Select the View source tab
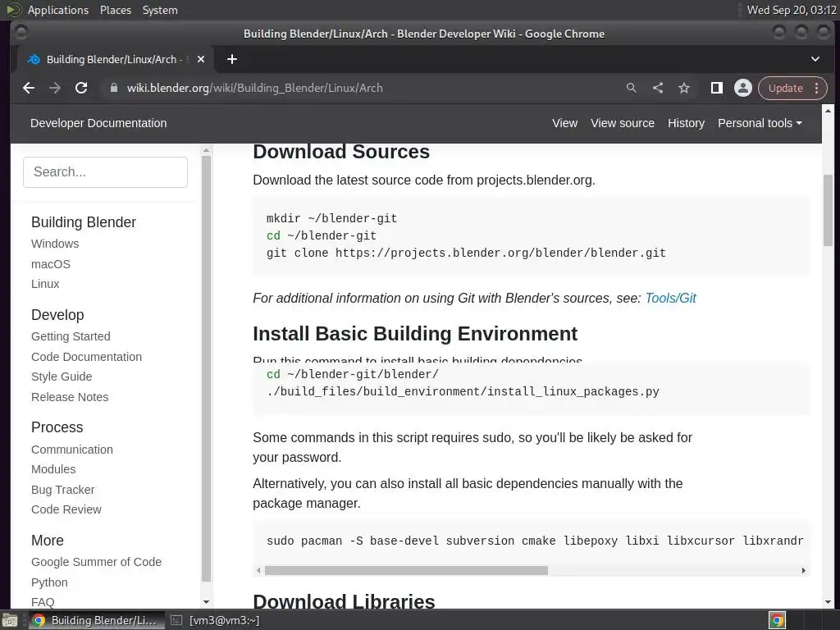840x630 pixels. click(x=622, y=123)
